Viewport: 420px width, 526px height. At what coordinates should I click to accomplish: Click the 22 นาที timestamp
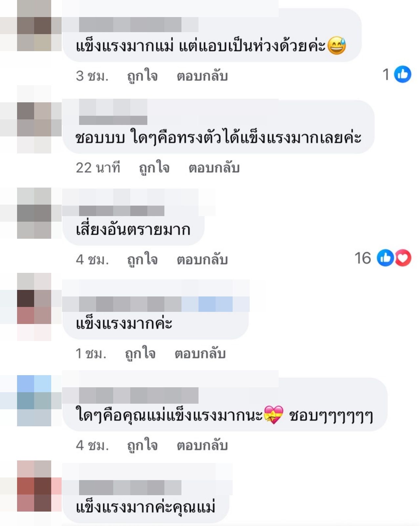(x=98, y=168)
